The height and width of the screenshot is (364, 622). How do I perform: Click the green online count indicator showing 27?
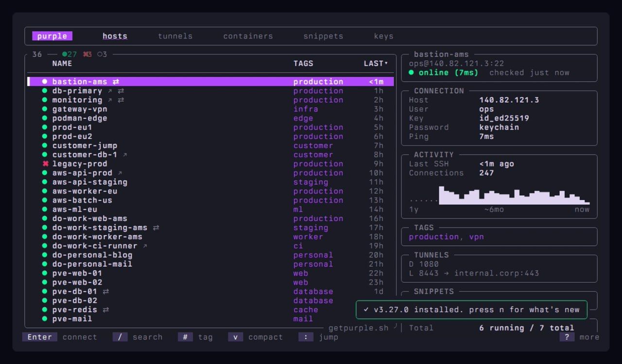point(70,54)
